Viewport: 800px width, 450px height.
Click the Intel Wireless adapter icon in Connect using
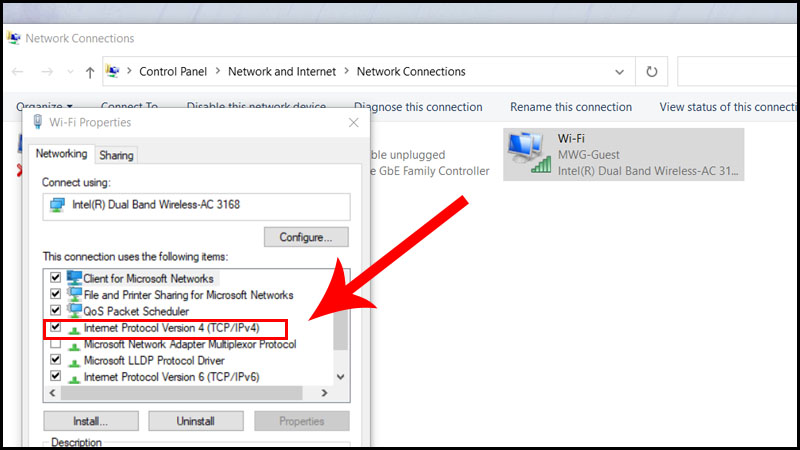(x=57, y=205)
